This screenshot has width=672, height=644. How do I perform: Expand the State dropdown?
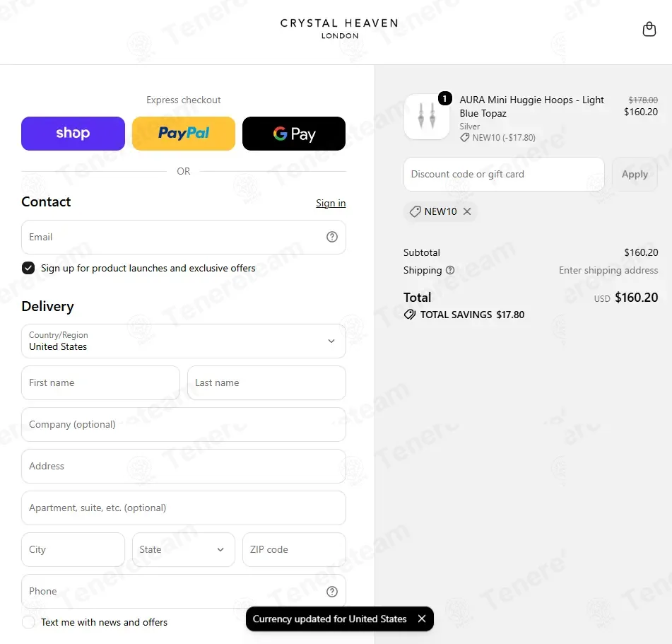pos(184,549)
